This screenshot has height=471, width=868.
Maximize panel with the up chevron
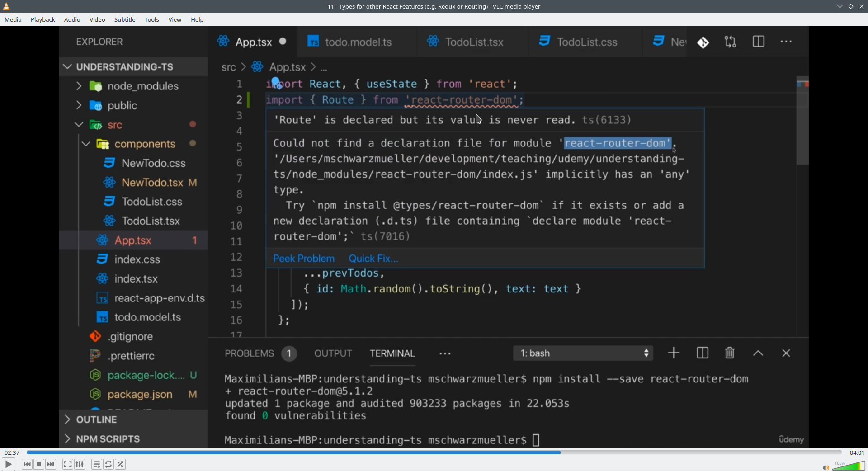click(x=758, y=353)
